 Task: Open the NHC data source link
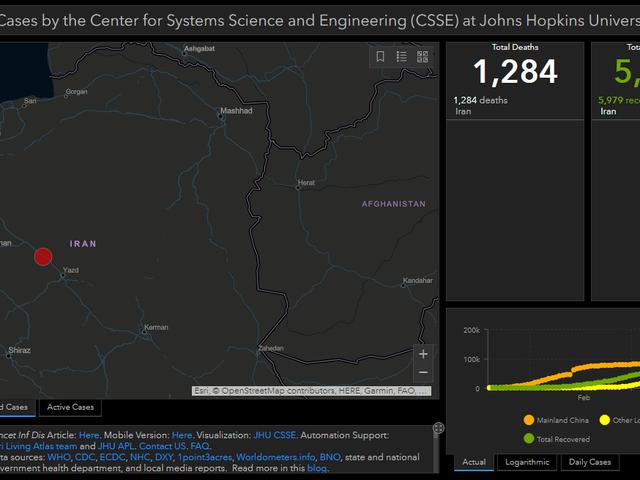(x=140, y=457)
